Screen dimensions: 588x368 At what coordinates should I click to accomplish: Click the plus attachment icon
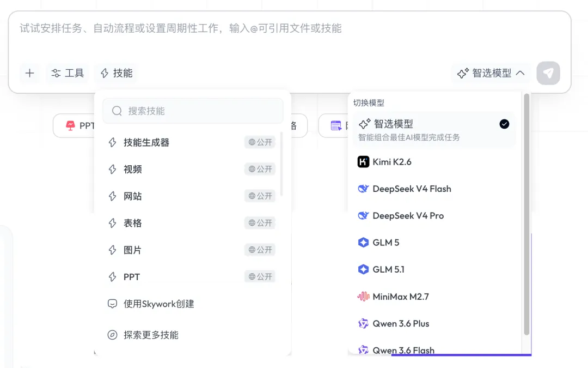pyautogui.click(x=29, y=73)
